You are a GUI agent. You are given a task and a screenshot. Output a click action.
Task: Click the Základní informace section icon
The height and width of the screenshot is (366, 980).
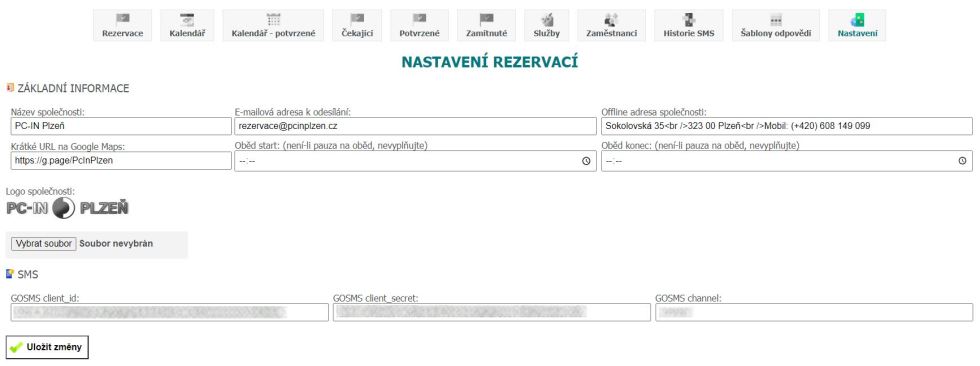point(9,88)
